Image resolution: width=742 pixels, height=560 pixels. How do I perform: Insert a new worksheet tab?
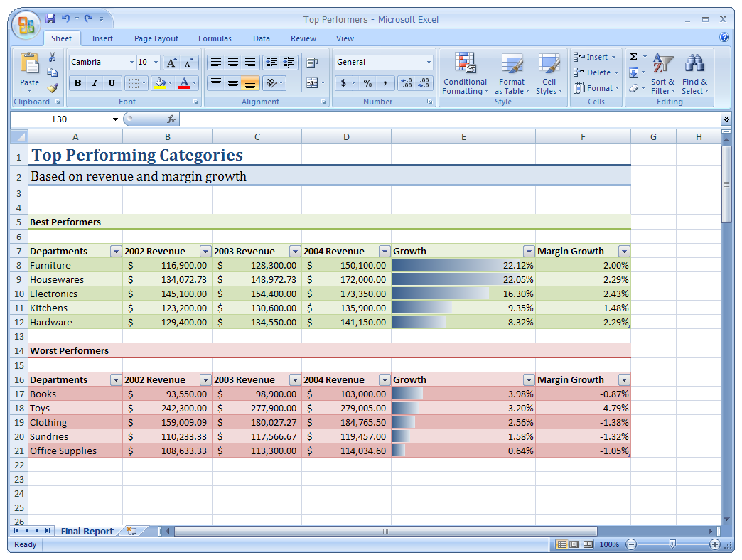(132, 531)
